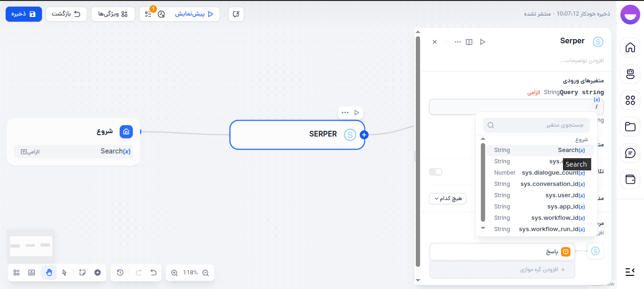Viewport: 644px width, 289px height.
Task: Open the node organize layout icon
Action: tap(16, 273)
